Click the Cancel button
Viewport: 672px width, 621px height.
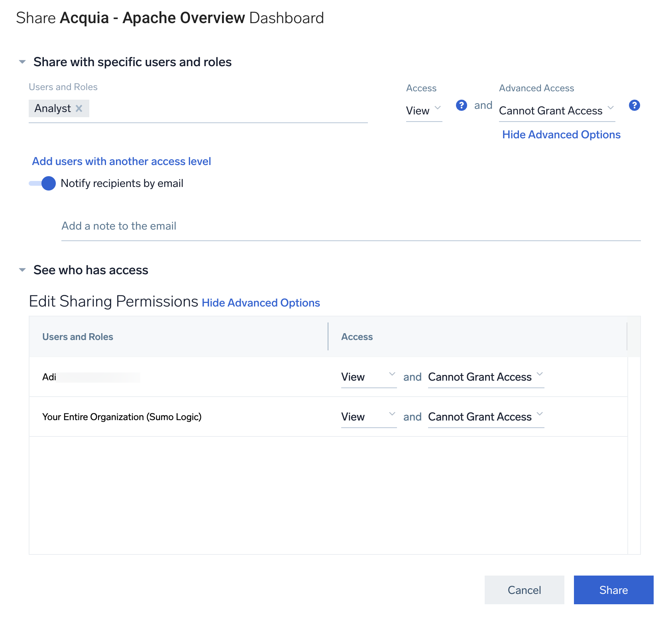tap(524, 590)
